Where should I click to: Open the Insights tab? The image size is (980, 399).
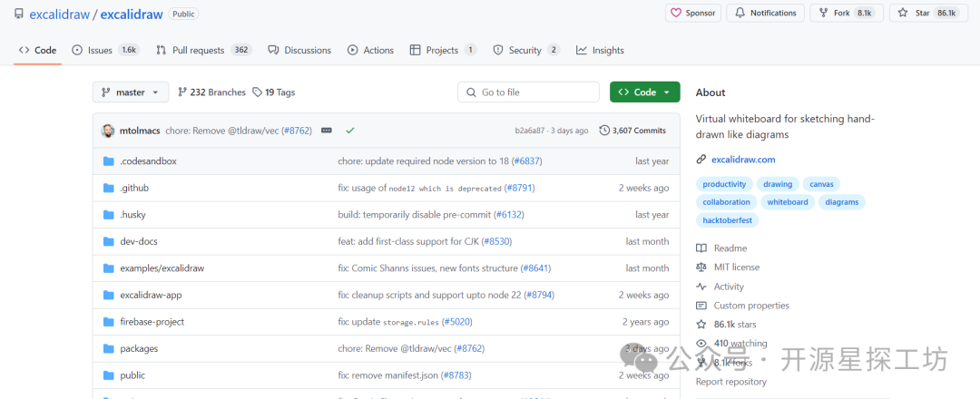click(x=600, y=50)
